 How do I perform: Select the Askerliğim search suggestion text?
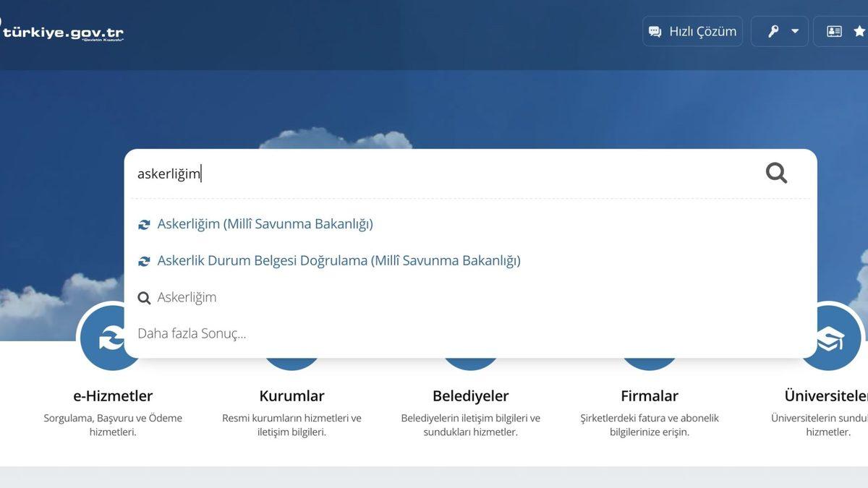pyautogui.click(x=187, y=297)
